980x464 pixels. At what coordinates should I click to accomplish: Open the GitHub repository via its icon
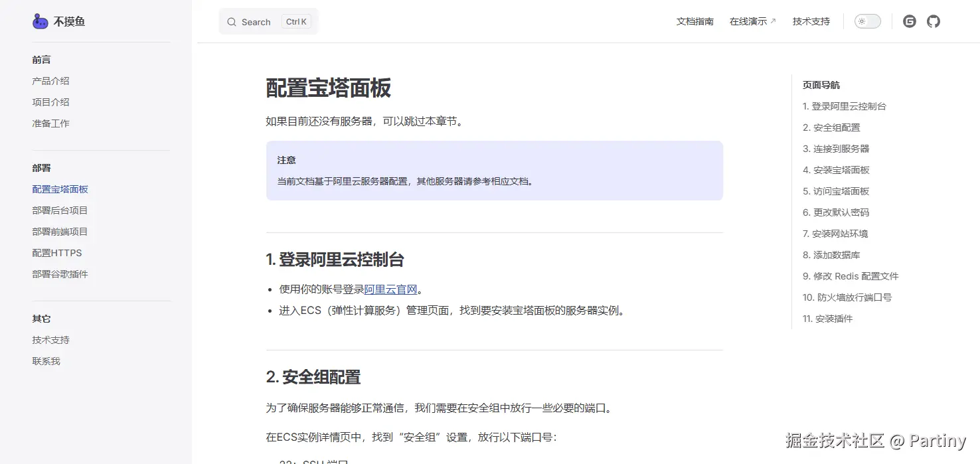pyautogui.click(x=933, y=21)
